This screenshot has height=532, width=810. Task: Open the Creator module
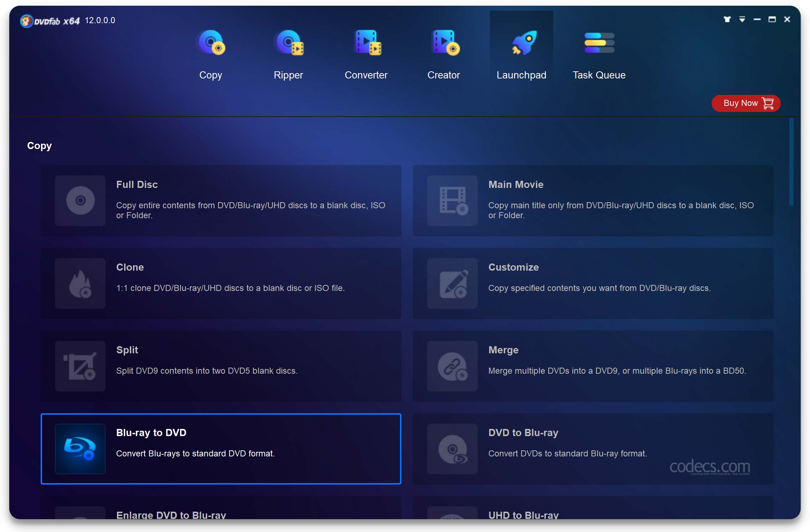coord(444,54)
